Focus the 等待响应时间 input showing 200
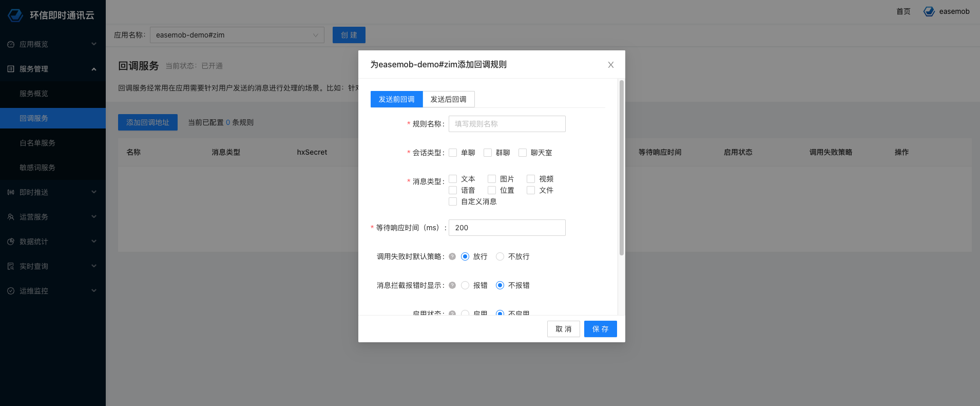Screen dimensions: 980x406 pos(507,228)
